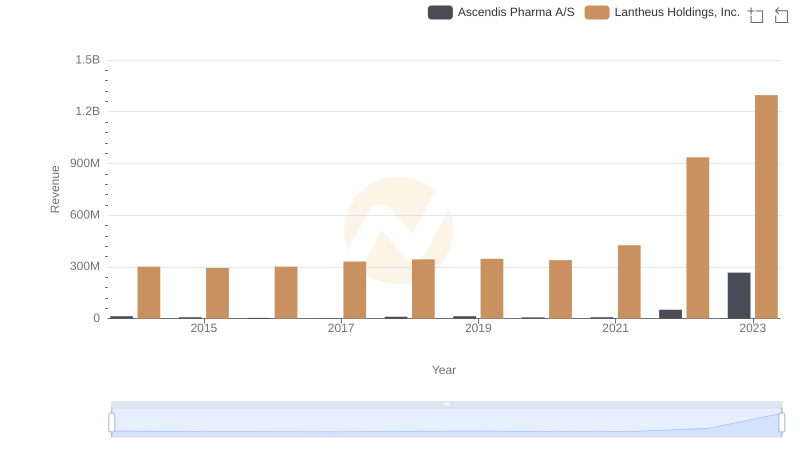The image size is (800, 461).
Task: Click the Lantheus 2016 revenue bar
Action: [x=286, y=292]
